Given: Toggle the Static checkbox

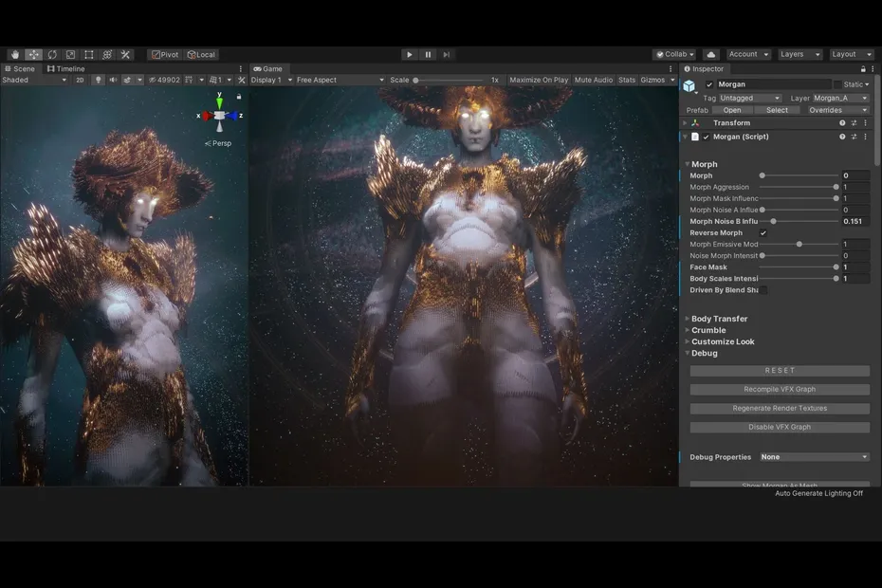Looking at the screenshot, I should [x=837, y=84].
